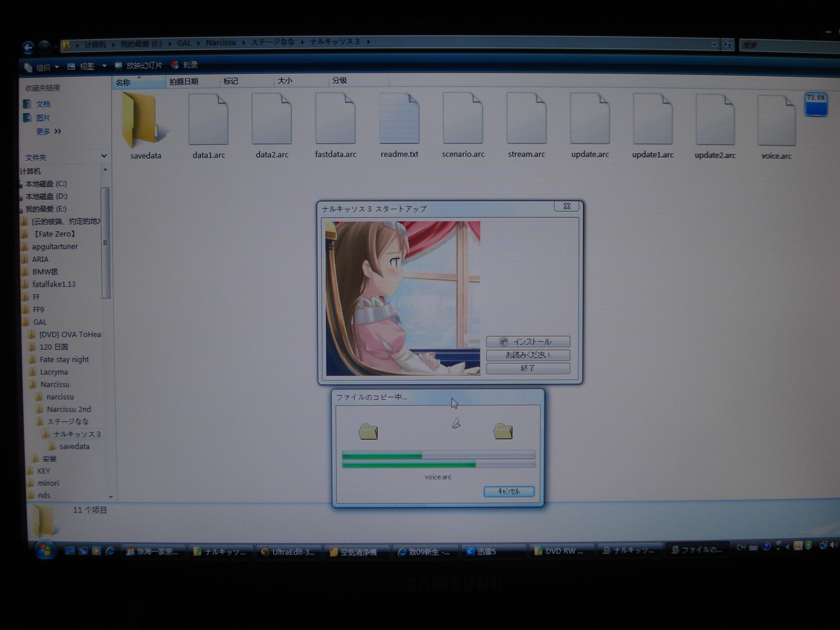
Task: Select Fate stay night folder in tree
Action: pos(64,360)
